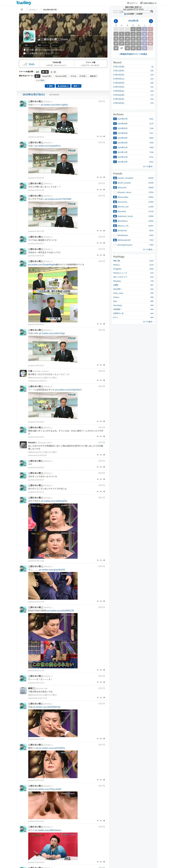Expand Friends list with すべて表示
The image size is (174, 868).
click(x=148, y=250)
